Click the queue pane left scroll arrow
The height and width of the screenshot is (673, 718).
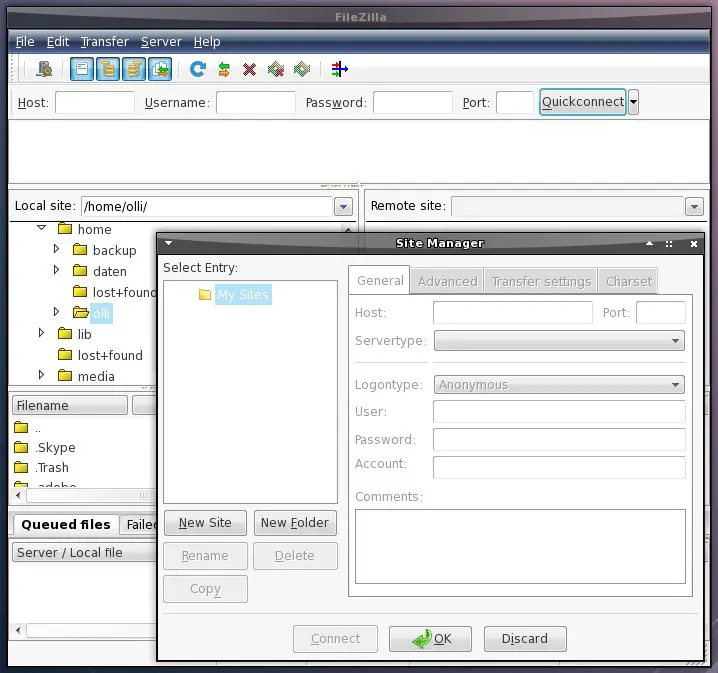(18, 630)
